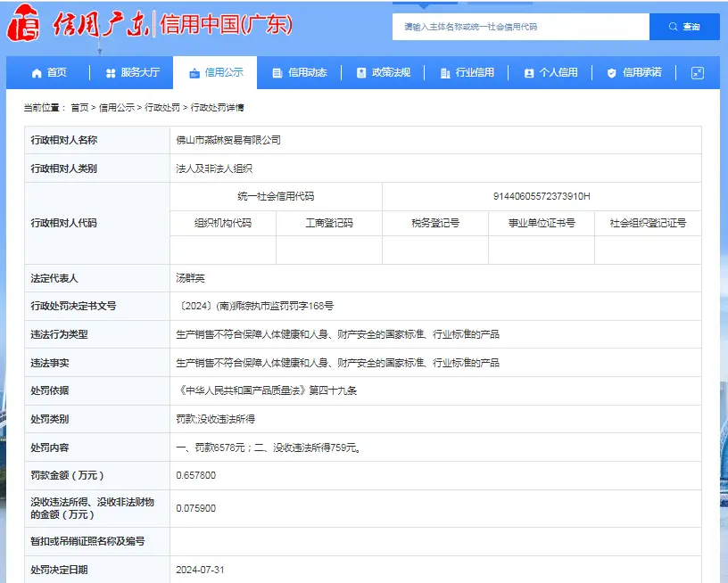Click the 违法事实 value text
728x583 pixels.
[337, 363]
